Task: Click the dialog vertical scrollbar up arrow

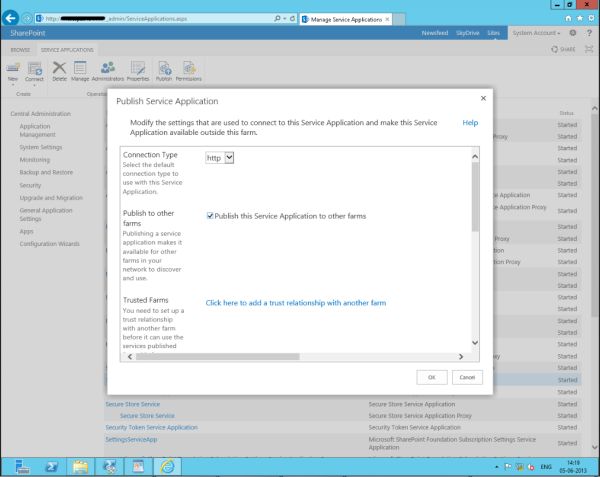Action: pos(475,156)
